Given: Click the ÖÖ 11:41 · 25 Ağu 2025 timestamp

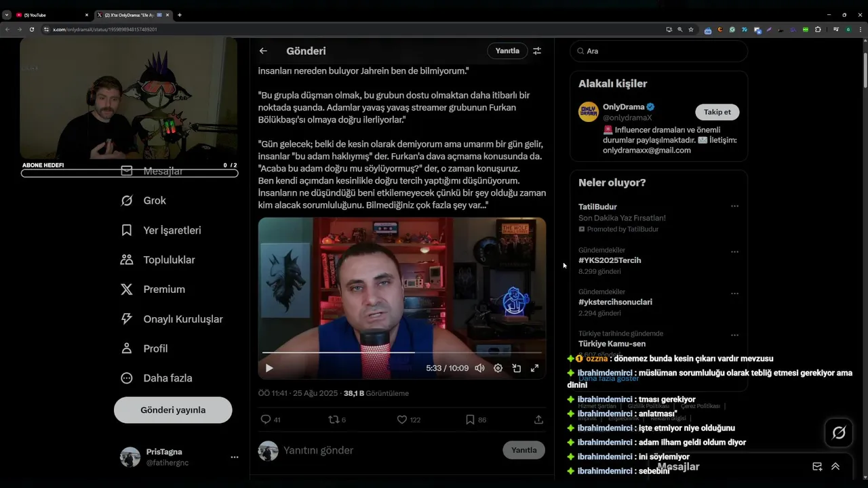Looking at the screenshot, I should click(296, 393).
